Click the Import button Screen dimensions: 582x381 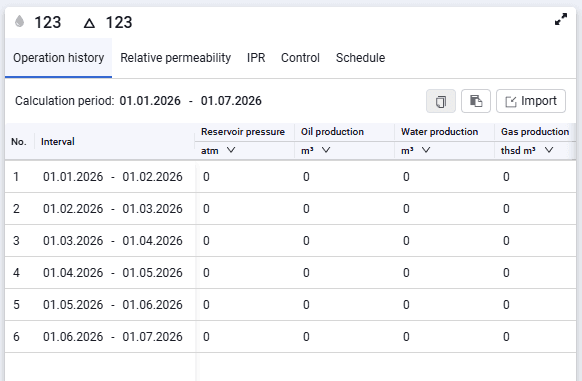coord(531,101)
